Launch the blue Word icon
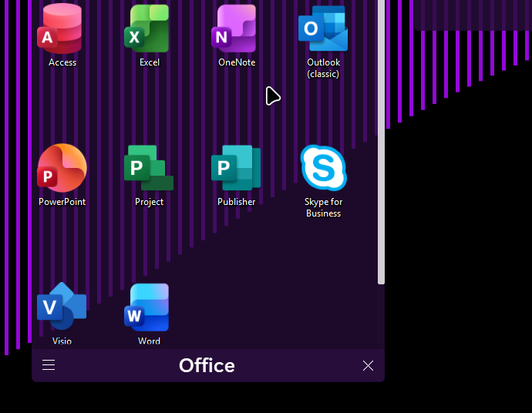The height and width of the screenshot is (413, 532). point(149,307)
